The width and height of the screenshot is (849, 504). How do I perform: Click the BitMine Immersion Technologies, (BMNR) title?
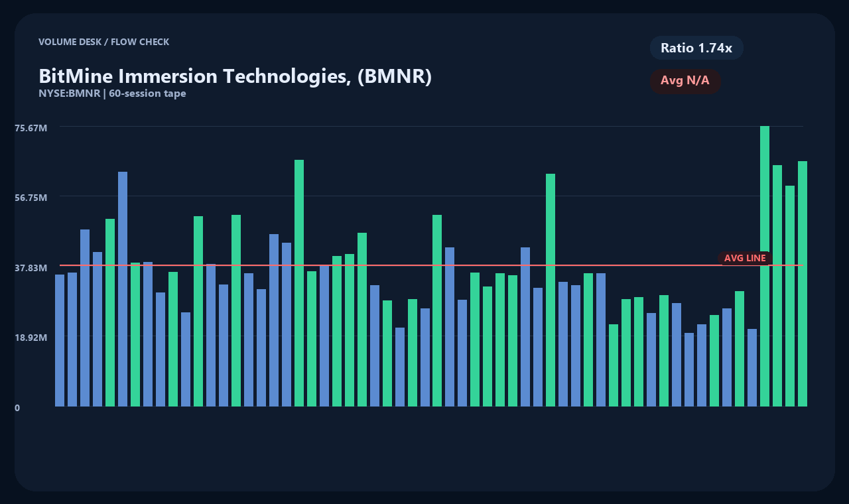pos(235,76)
